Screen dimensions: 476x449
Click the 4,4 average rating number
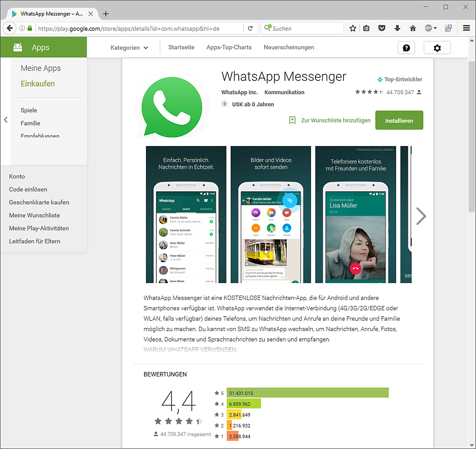179,401
